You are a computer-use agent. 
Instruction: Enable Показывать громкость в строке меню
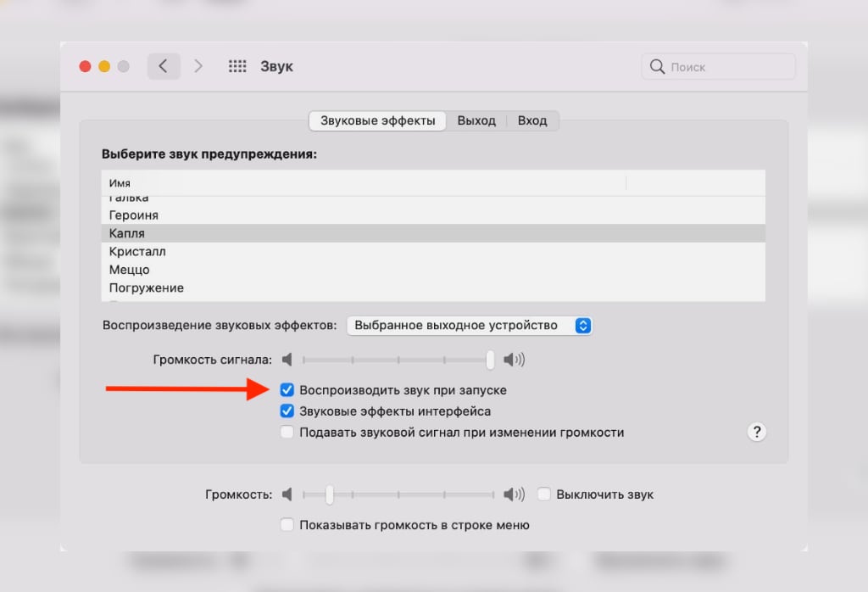(x=287, y=524)
